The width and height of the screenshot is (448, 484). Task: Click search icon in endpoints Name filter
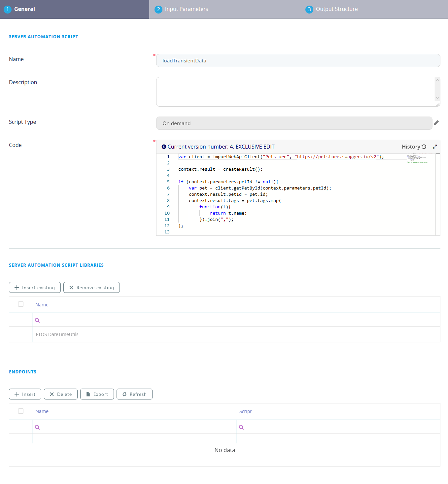pyautogui.click(x=37, y=427)
